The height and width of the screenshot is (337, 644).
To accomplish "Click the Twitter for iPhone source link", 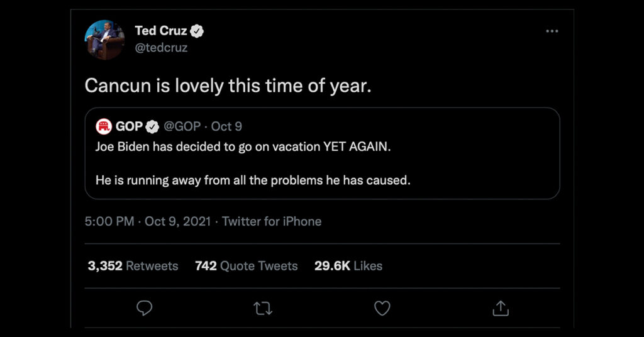I will point(272,221).
